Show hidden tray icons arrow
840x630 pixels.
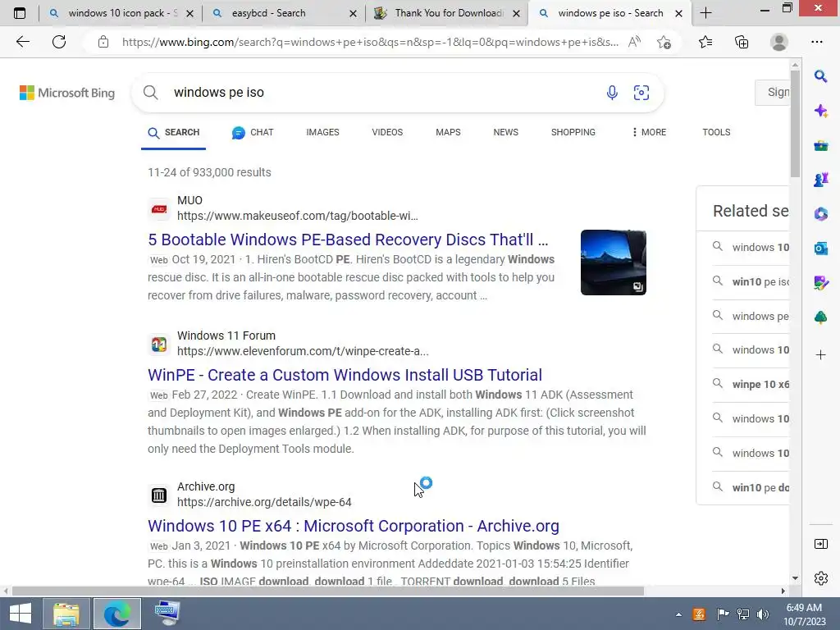[x=678, y=614]
